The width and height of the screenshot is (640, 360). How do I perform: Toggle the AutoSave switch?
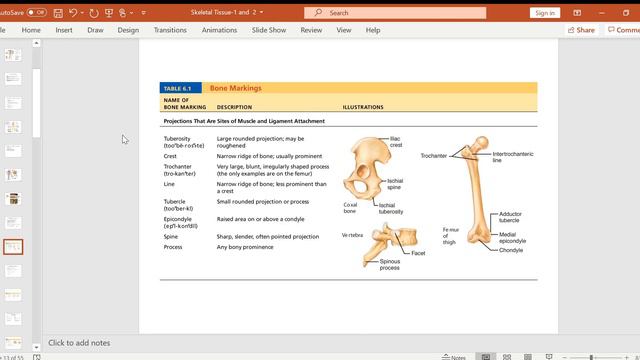tap(36, 13)
